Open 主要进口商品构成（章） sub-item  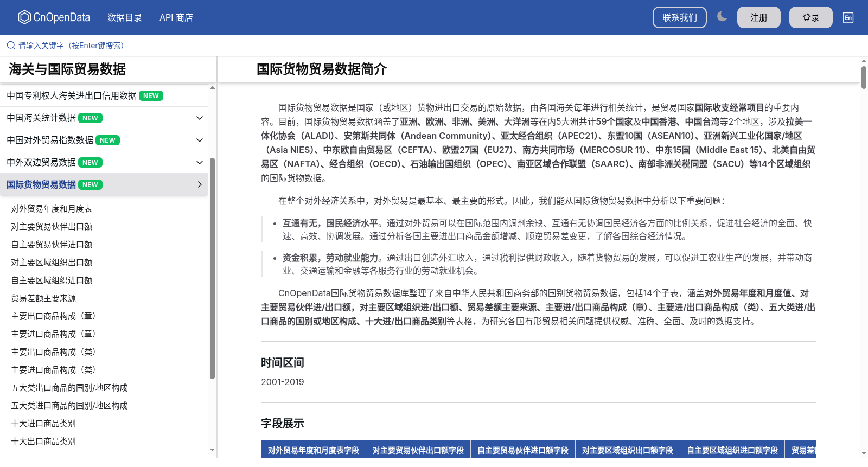pos(53,334)
